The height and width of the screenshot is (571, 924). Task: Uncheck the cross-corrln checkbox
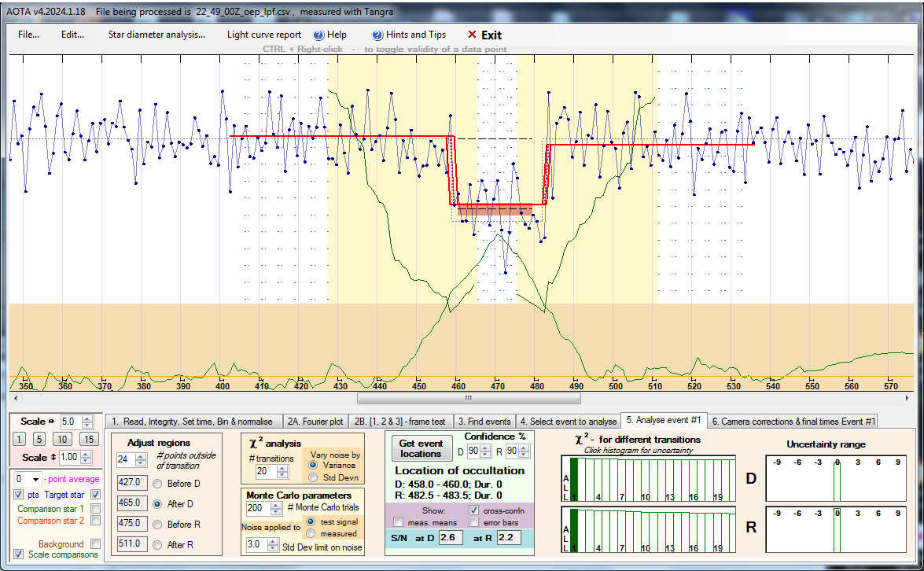pos(473,510)
